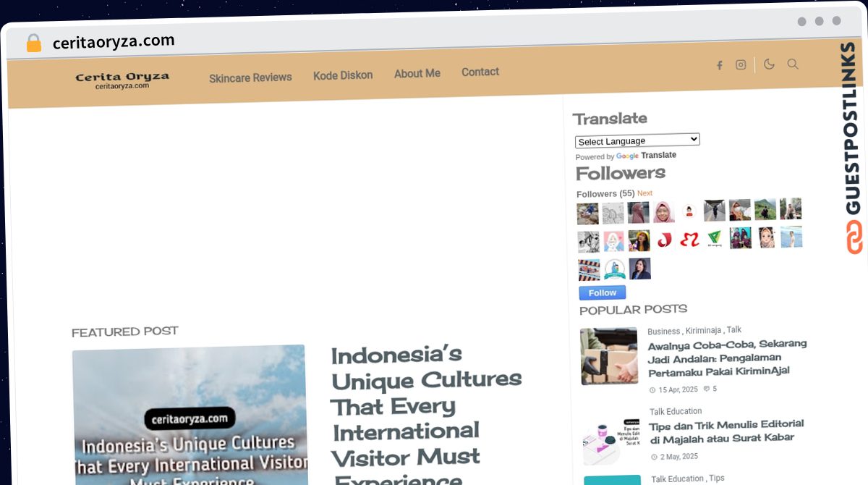Open the Skincare Reviews menu item
The height and width of the screenshot is (485, 868).
coord(250,77)
